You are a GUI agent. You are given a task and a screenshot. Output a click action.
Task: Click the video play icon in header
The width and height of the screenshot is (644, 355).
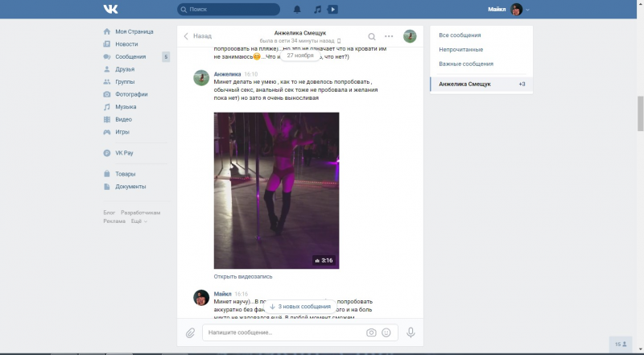tap(333, 10)
